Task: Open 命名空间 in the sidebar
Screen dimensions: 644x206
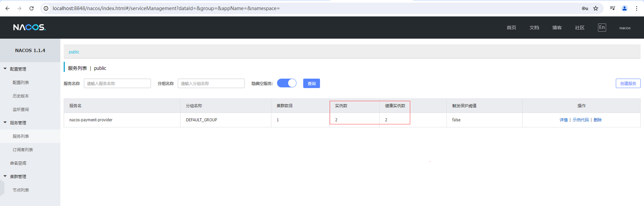Action: tap(18, 163)
